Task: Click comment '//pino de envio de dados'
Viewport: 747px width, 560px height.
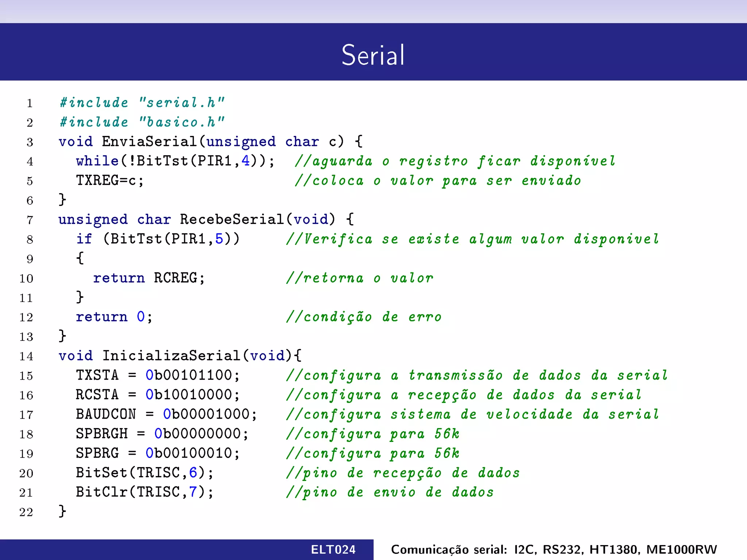Action: [x=390, y=492]
